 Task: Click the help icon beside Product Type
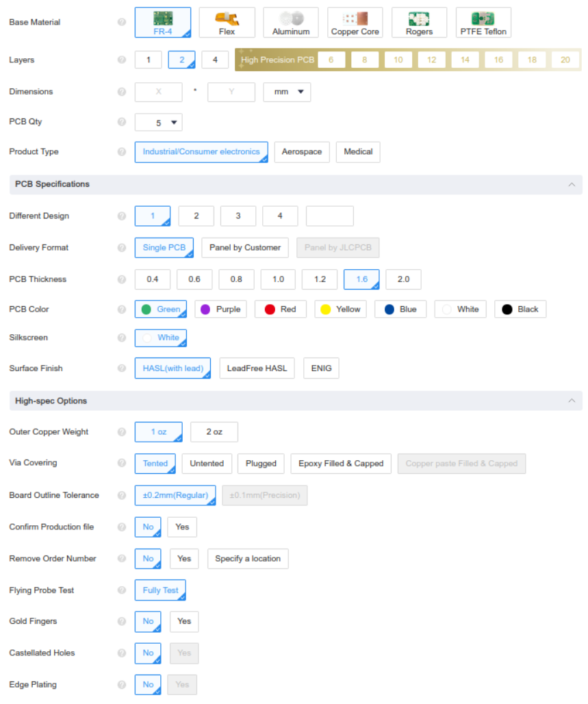[x=122, y=152]
